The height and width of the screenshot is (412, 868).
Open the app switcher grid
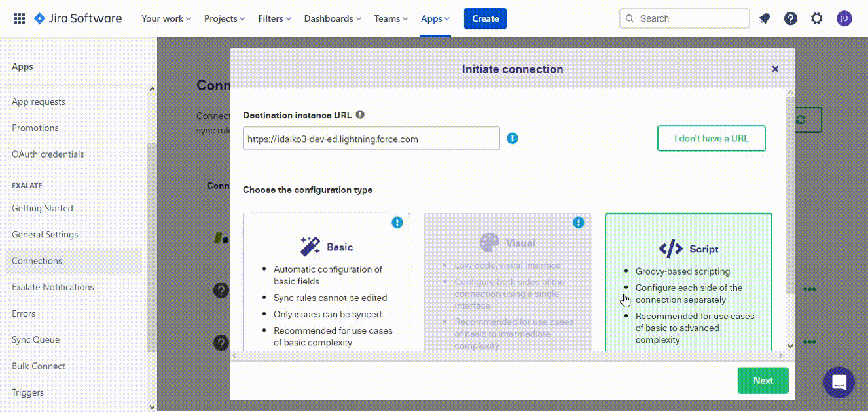click(20, 18)
